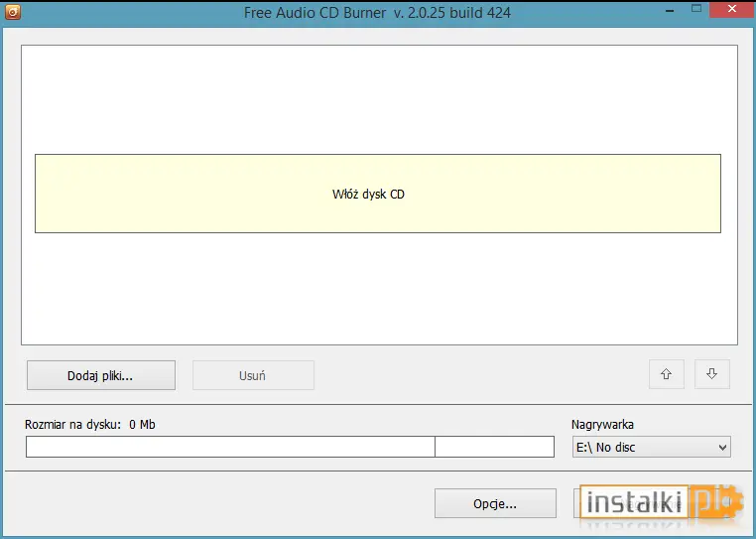Click the disc size progress bar
Screen dimensions: 756x539
tap(290, 447)
